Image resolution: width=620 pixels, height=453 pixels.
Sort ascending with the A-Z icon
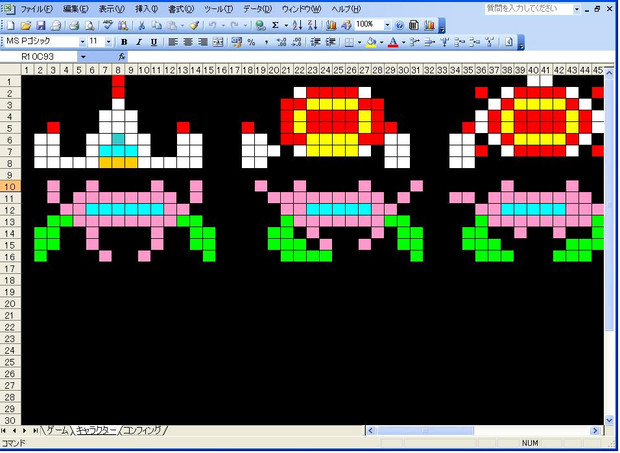[x=297, y=26]
